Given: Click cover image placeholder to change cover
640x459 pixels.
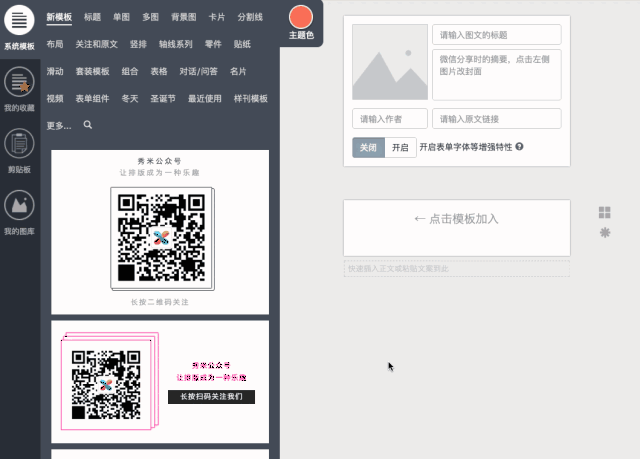Looking at the screenshot, I should click(x=390, y=62).
